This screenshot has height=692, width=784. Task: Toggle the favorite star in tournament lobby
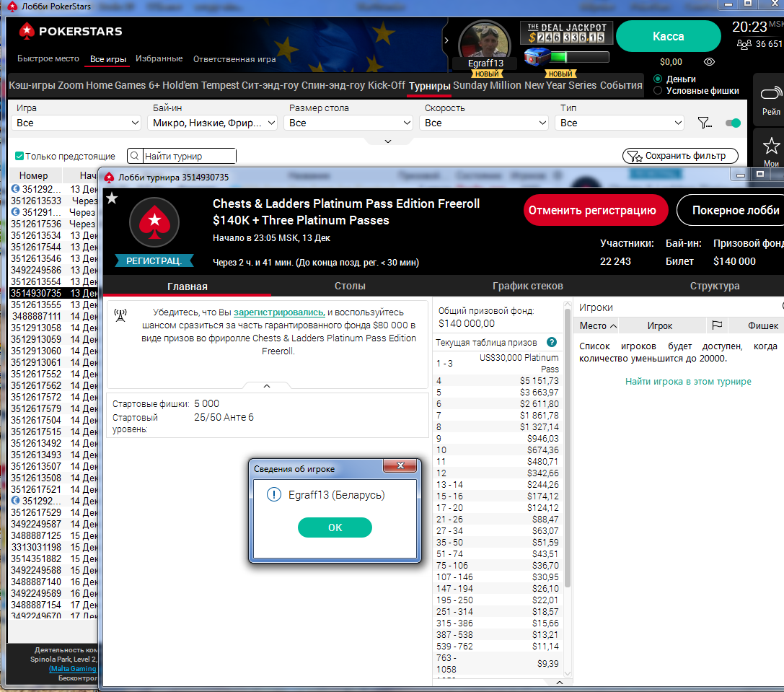[112, 198]
